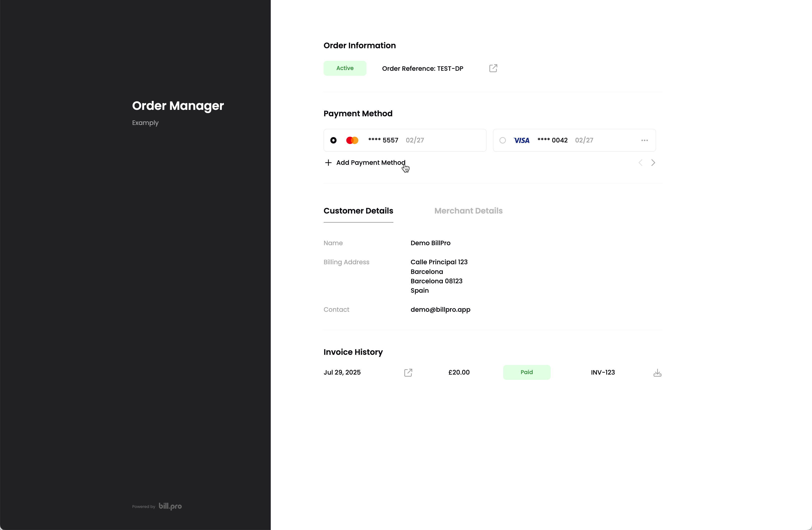Select Mastercard ending 5557 radio button
Screen dimensions: 812x530
(x=333, y=140)
